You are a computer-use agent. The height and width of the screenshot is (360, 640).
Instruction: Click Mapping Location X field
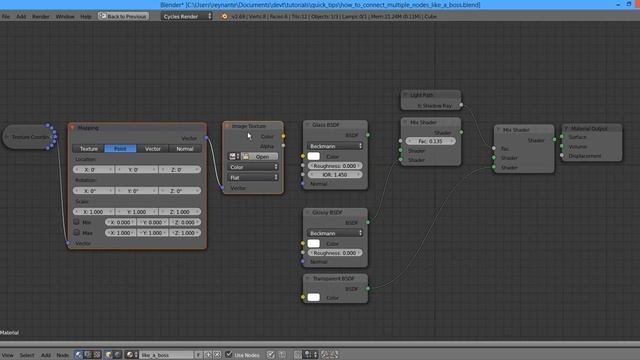point(93,169)
